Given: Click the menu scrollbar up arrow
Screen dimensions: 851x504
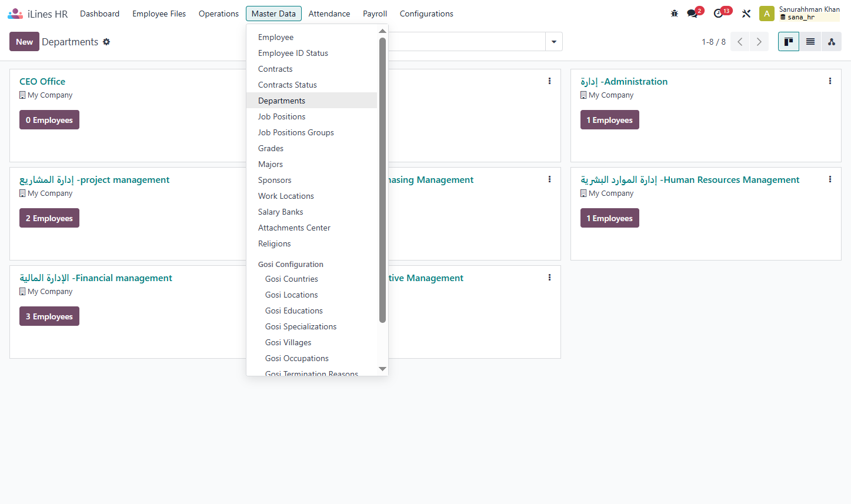Looking at the screenshot, I should coord(382,31).
